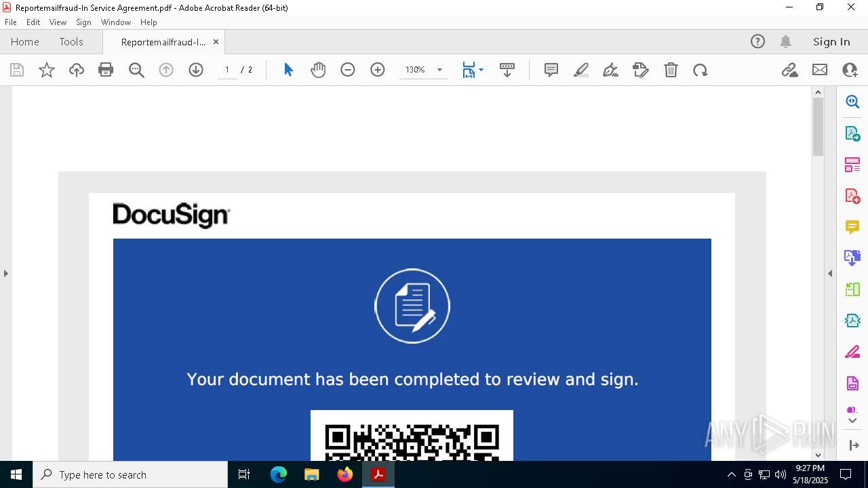Choose the arrow selection tool
868x488 pixels.
(288, 70)
